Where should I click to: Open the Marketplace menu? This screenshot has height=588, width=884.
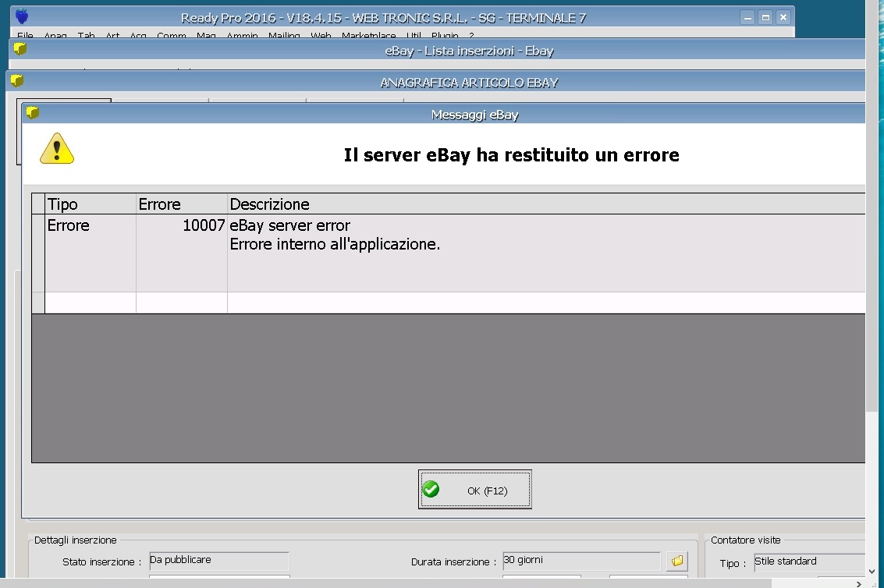coord(368,35)
